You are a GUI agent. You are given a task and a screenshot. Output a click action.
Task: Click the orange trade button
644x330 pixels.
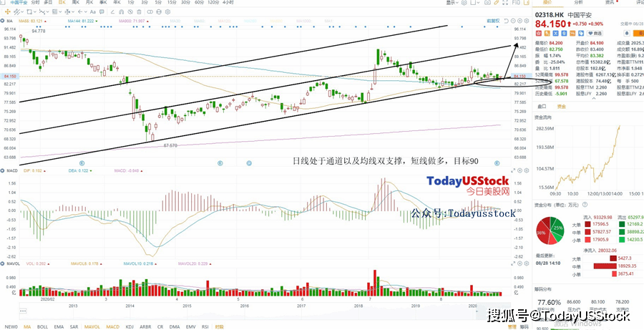click(x=639, y=34)
